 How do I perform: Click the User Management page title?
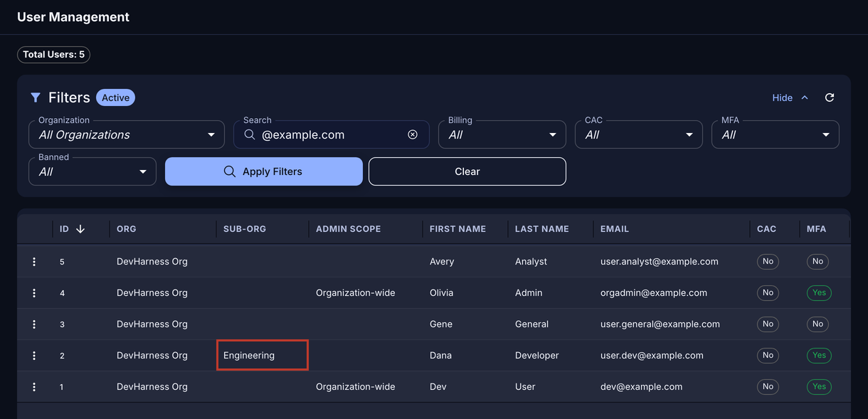[x=73, y=17]
